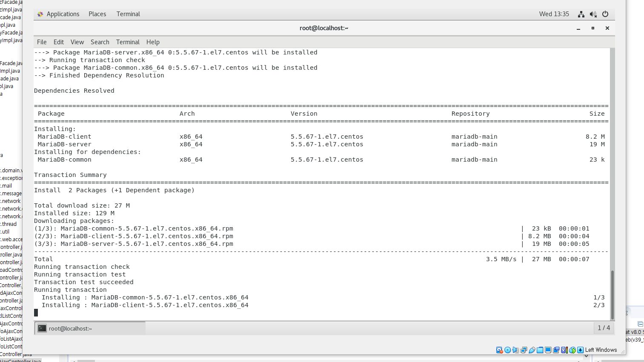This screenshot has height=362, width=644.
Task: Click the Left Windows host key label
Action: (601, 350)
